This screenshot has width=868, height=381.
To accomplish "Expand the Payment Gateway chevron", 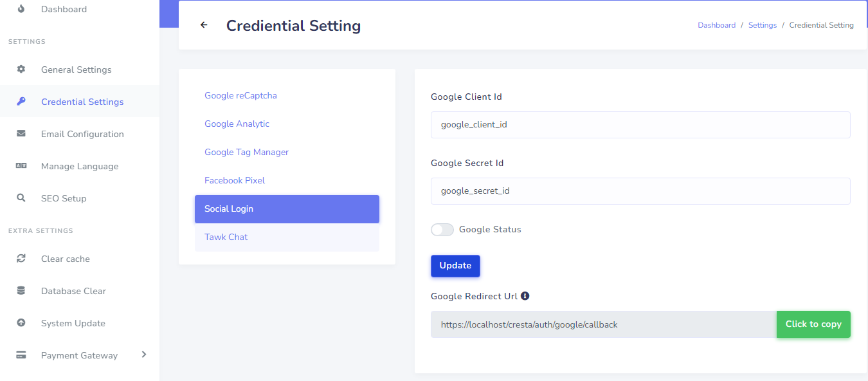I will pyautogui.click(x=143, y=354).
